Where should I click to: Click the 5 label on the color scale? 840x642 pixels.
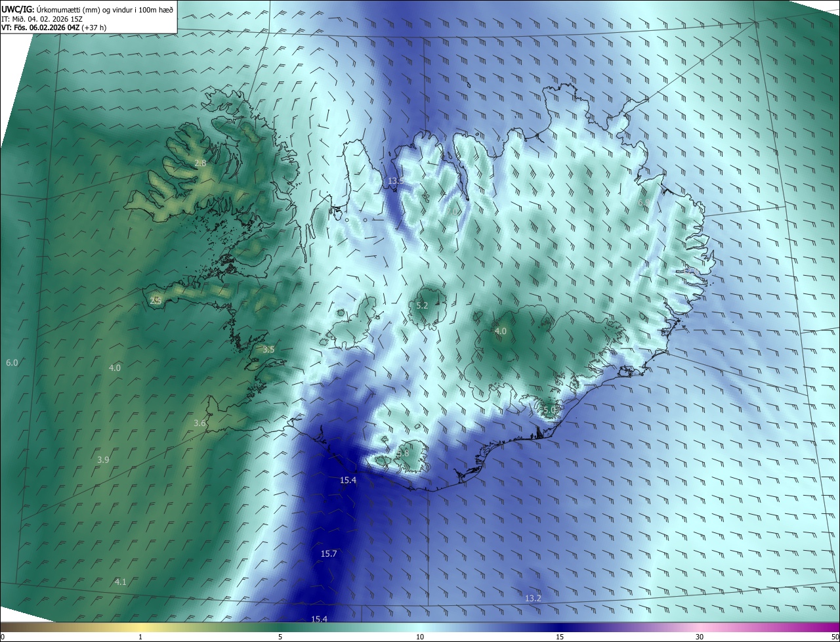pyautogui.click(x=280, y=637)
